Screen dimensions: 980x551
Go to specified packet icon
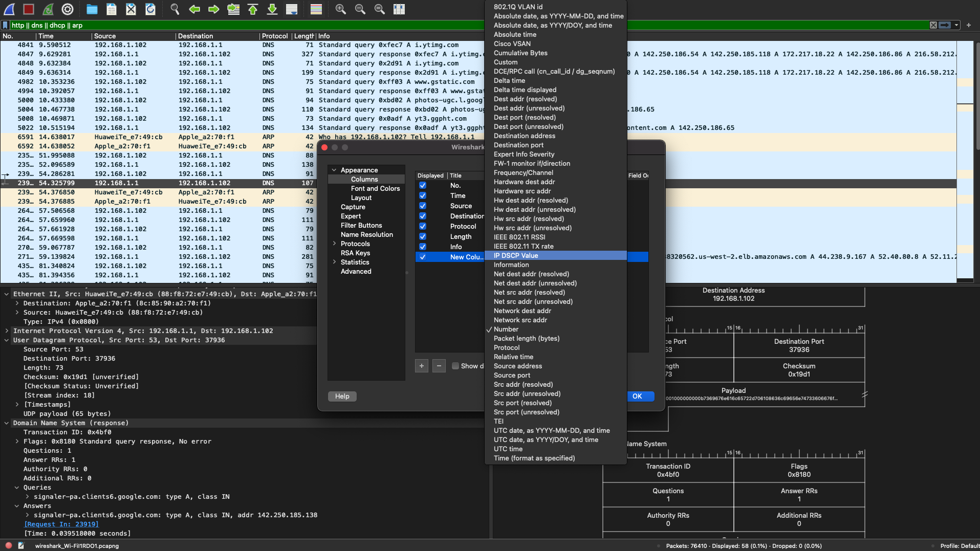point(233,9)
